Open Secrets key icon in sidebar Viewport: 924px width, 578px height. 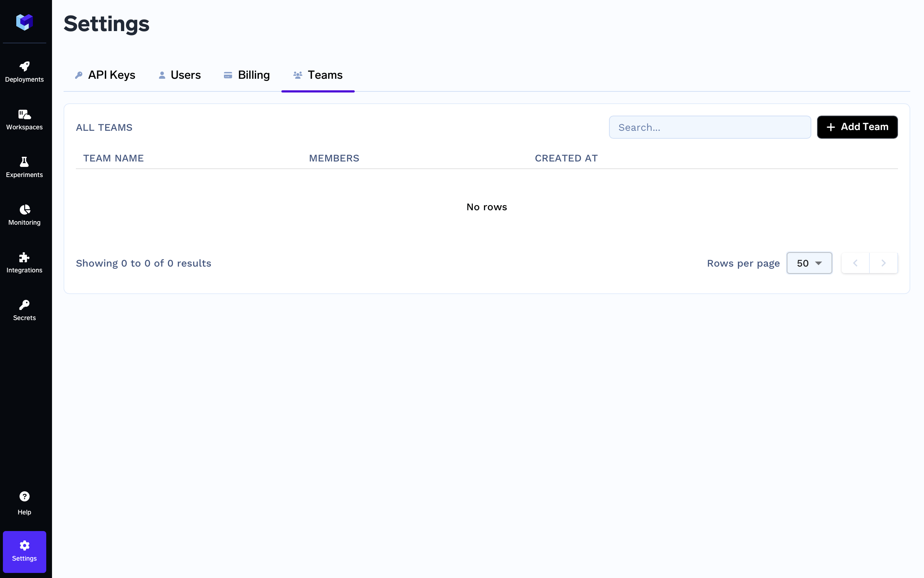[25, 305]
